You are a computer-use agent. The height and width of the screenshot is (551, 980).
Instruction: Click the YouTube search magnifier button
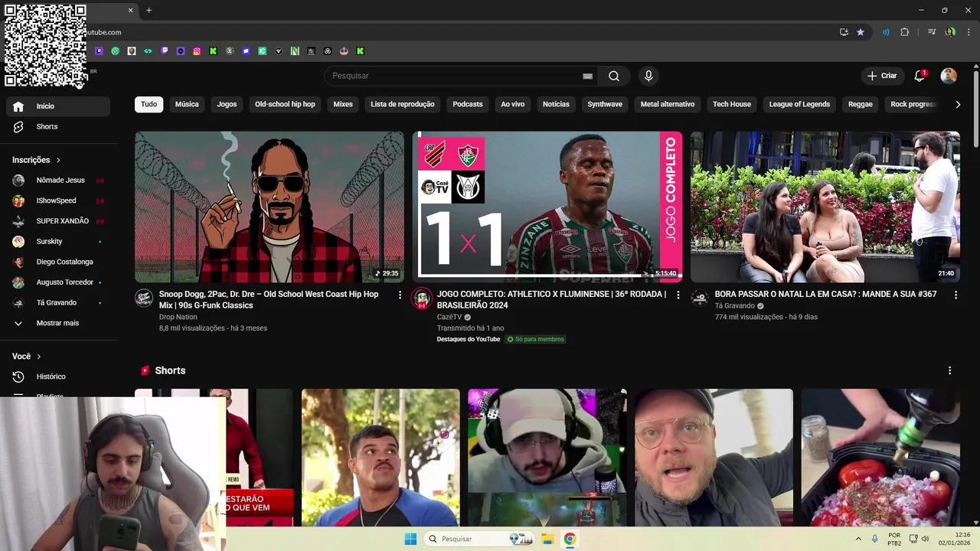coord(614,76)
